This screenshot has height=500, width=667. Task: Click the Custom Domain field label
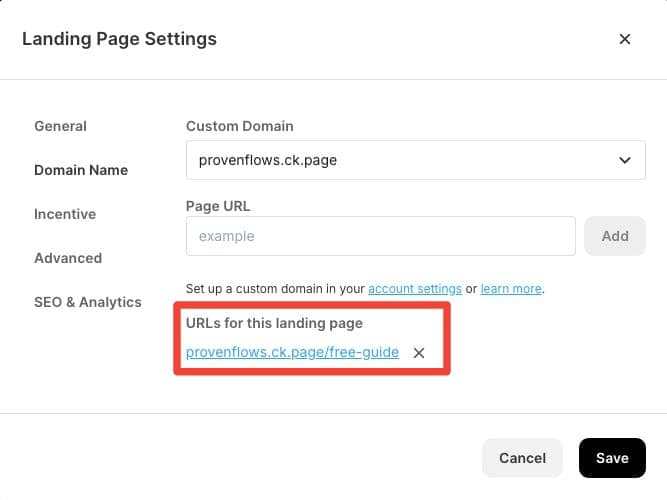239,126
